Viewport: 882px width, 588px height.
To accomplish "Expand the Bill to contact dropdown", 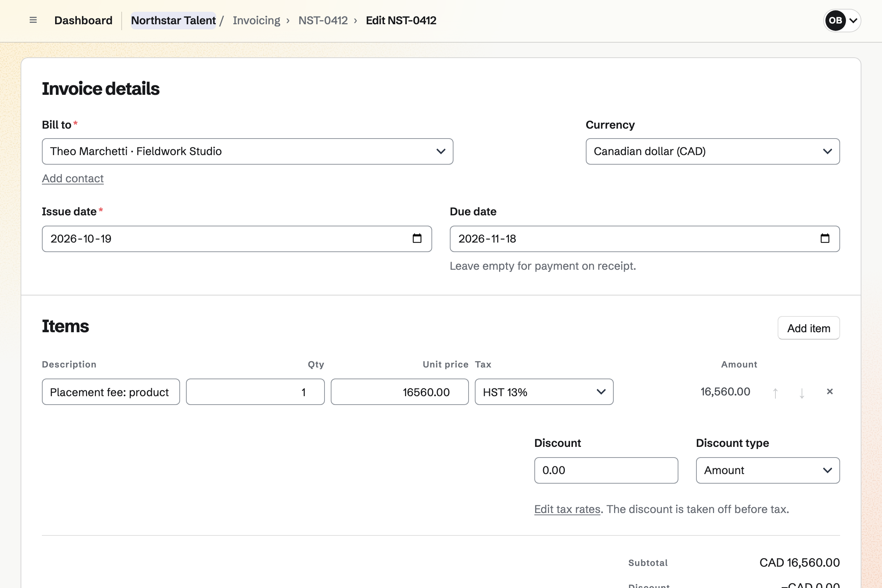I will point(247,151).
